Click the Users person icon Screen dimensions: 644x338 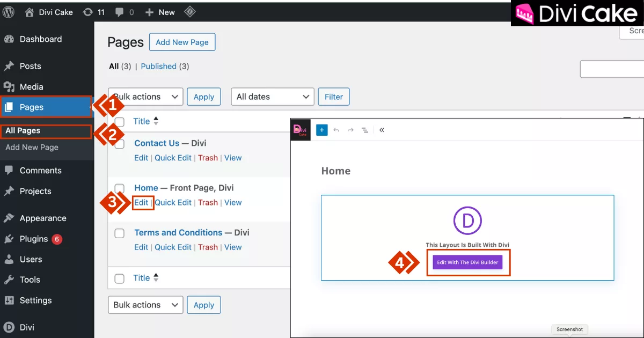click(x=9, y=259)
